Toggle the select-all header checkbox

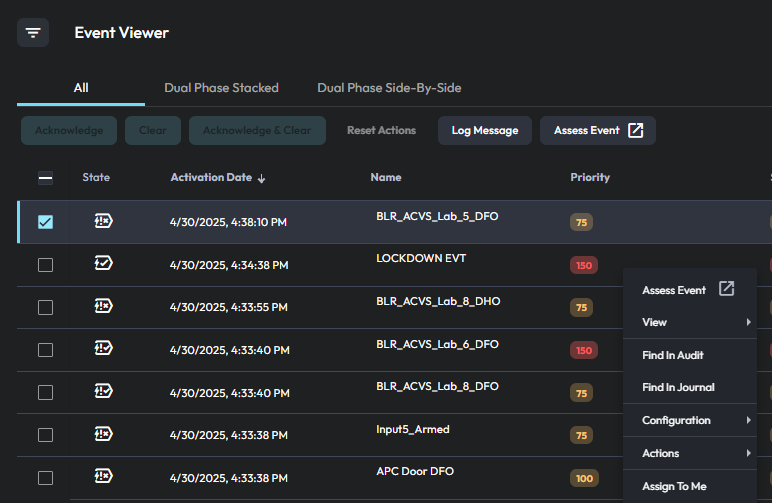(45, 178)
